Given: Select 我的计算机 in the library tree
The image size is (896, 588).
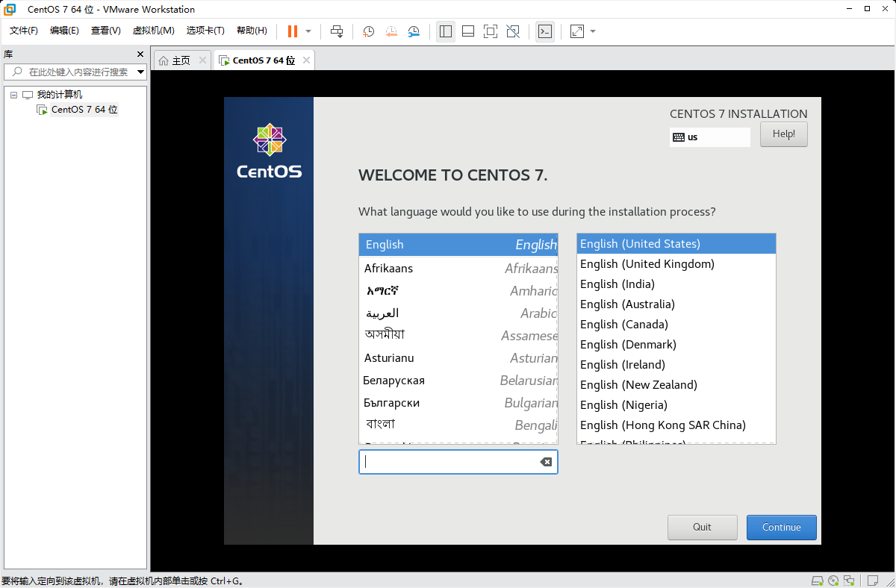Looking at the screenshot, I should (60, 95).
